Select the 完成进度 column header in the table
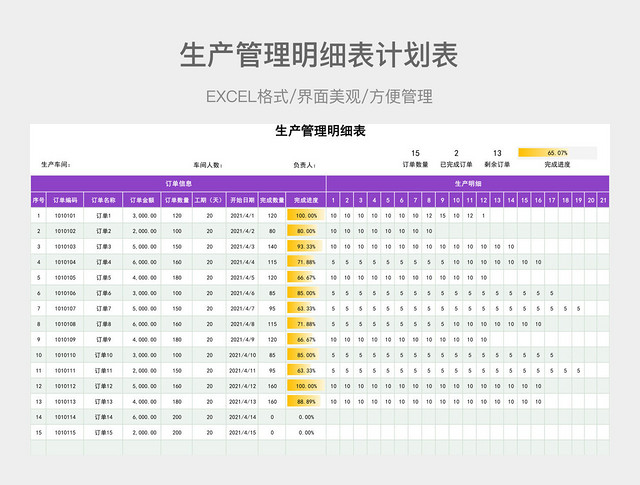640x485 pixels. [x=306, y=200]
